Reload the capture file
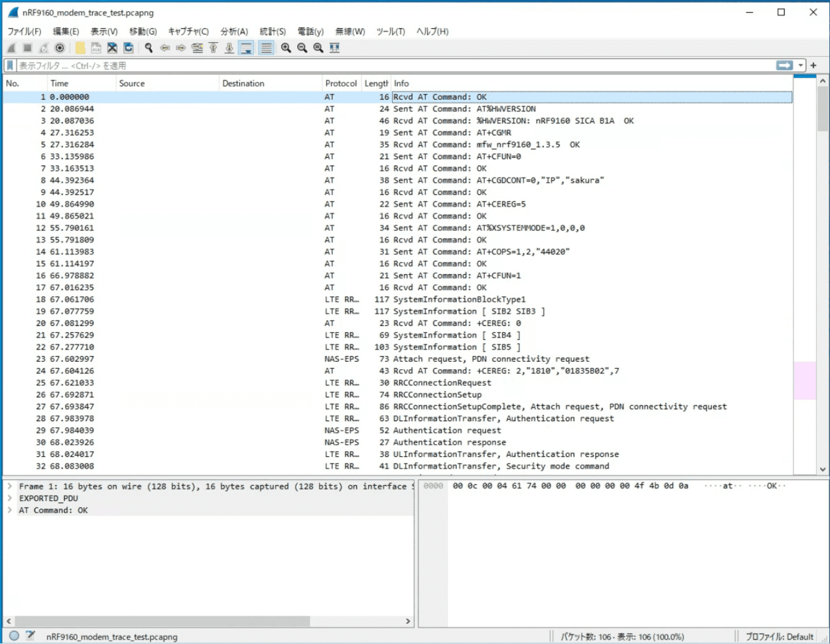This screenshot has height=644, width=830. (129, 48)
